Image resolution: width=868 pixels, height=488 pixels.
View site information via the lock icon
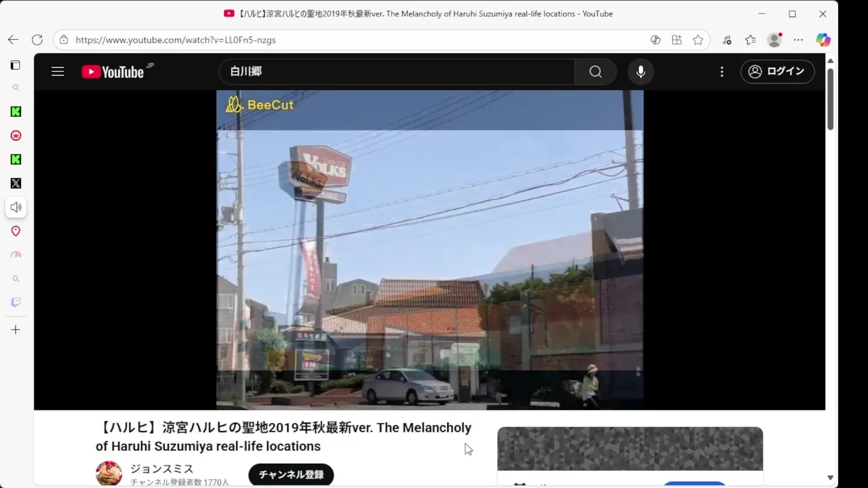(x=64, y=40)
